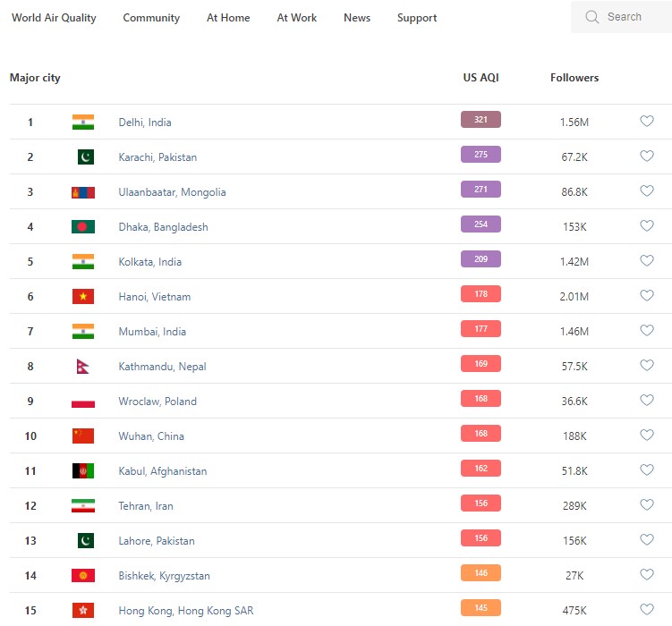Follow Tehran using its heart icon
The height and width of the screenshot is (626, 672).
coord(647,505)
